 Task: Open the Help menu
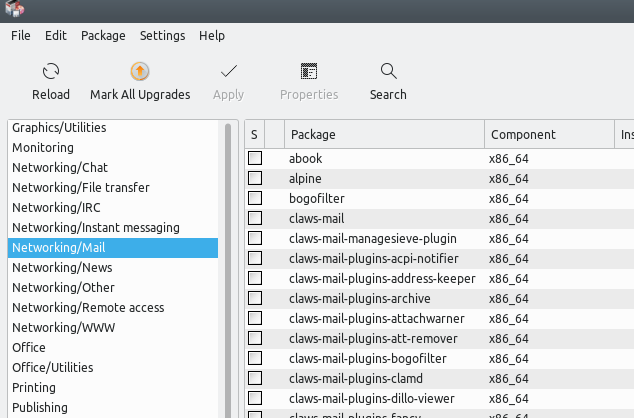click(212, 36)
